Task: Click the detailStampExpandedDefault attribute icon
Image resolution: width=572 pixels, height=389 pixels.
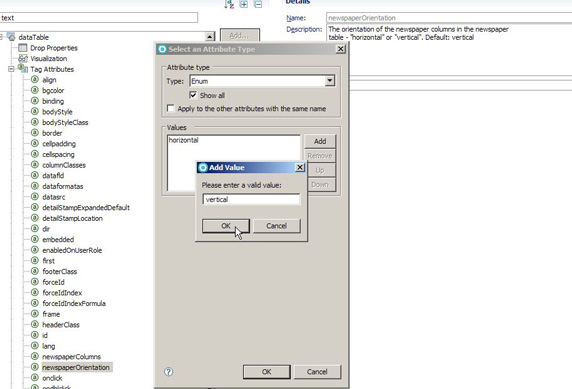Action: pos(35,207)
